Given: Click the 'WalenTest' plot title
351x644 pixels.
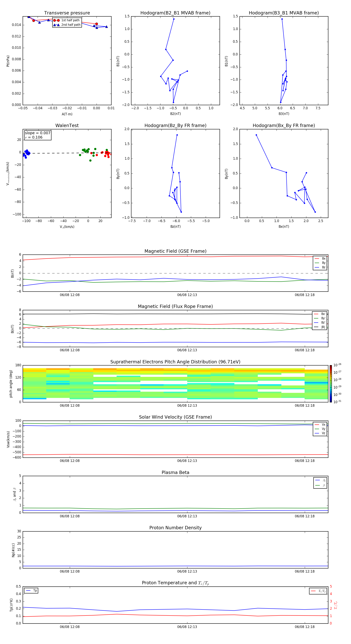Looking at the screenshot, I should point(67,125).
